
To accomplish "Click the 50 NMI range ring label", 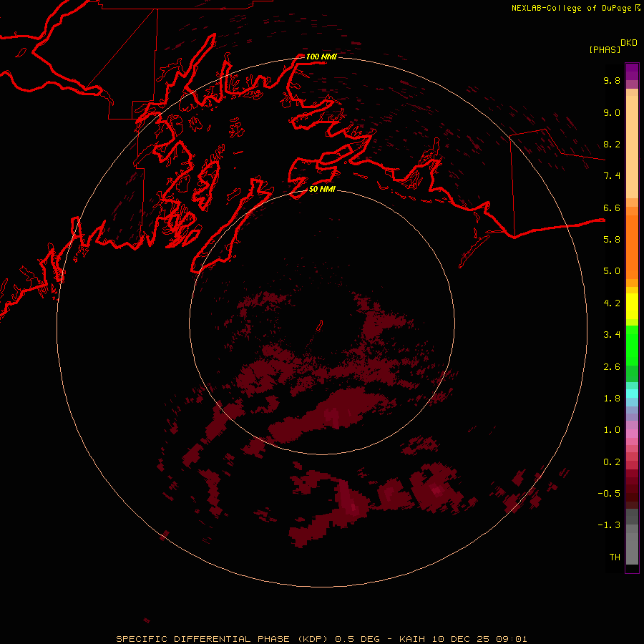I will click(x=322, y=189).
